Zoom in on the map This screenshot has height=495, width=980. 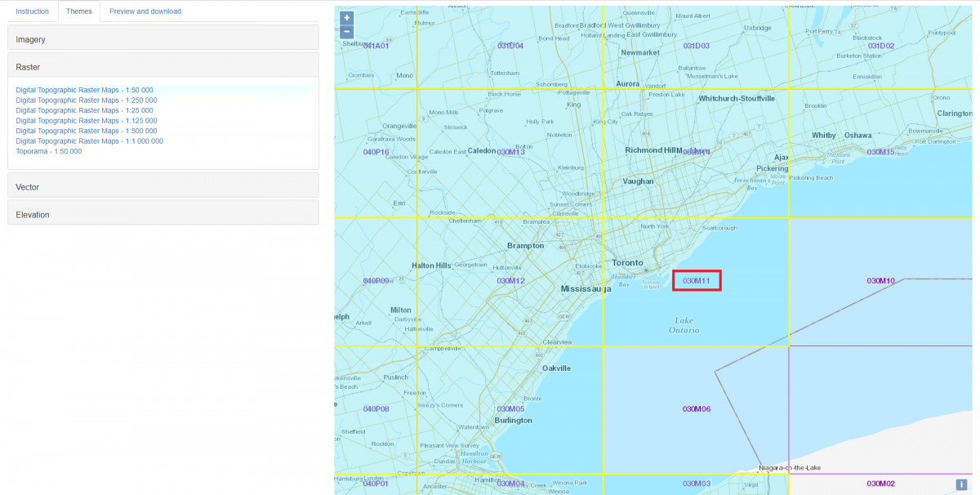point(345,16)
